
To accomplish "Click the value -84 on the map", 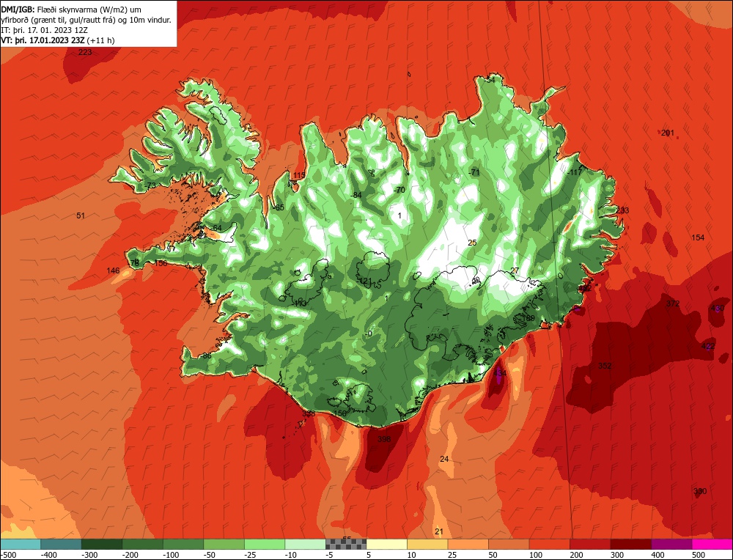I will [x=356, y=194].
